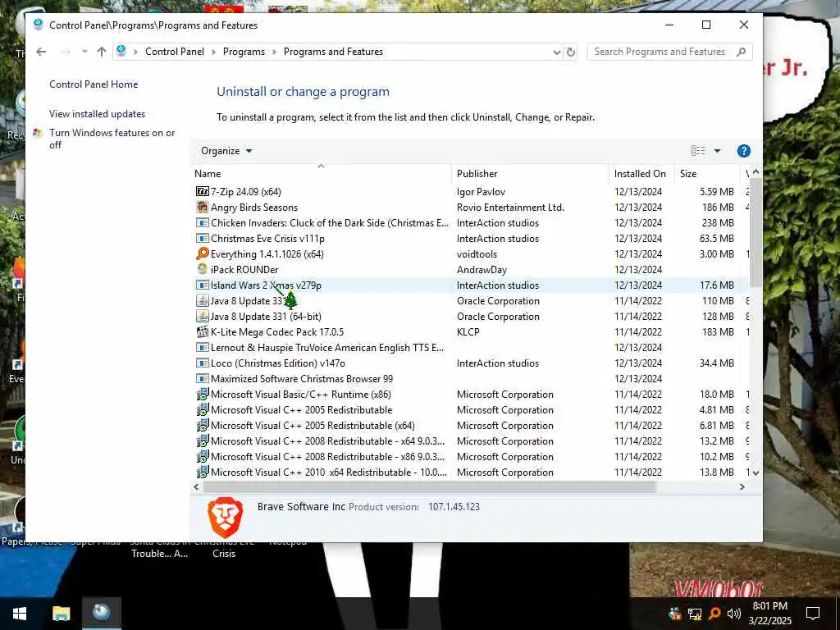This screenshot has width=840, height=630.
Task: Select the K-Lite Mega Codec Pack icon
Action: (x=202, y=331)
